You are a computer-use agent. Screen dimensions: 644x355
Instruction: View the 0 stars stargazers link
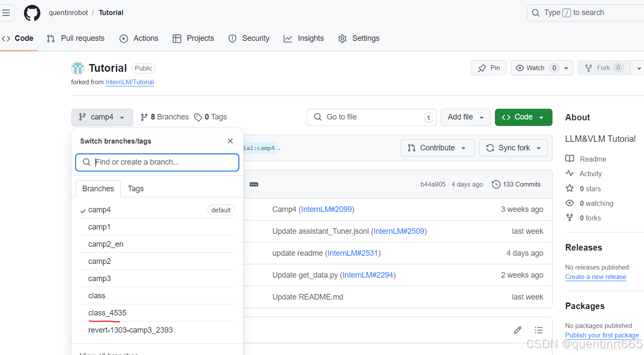583,189
